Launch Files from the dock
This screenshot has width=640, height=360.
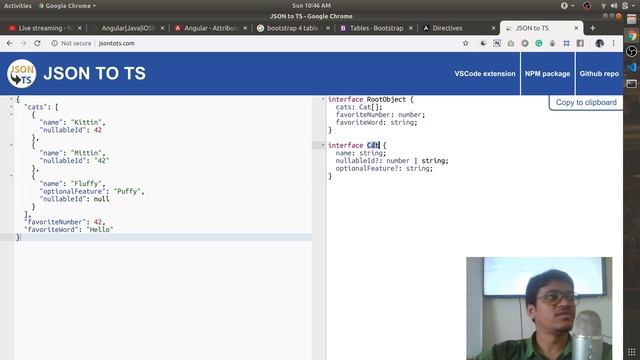632,20
